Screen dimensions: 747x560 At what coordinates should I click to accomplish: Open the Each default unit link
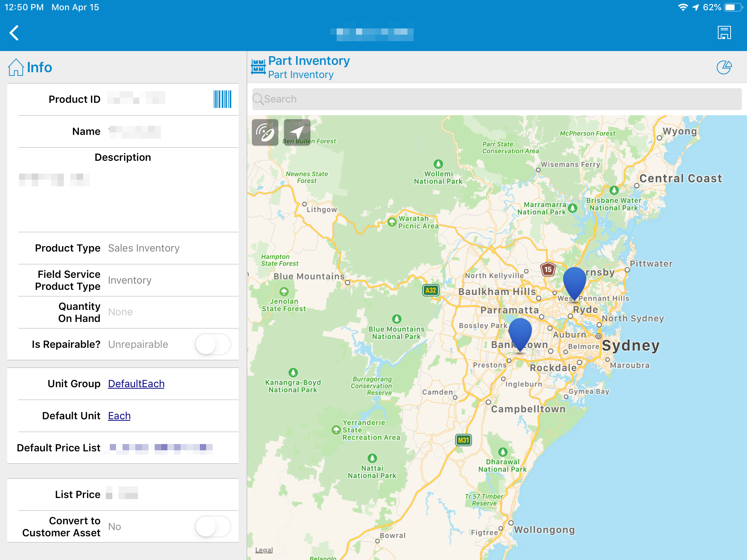119,416
